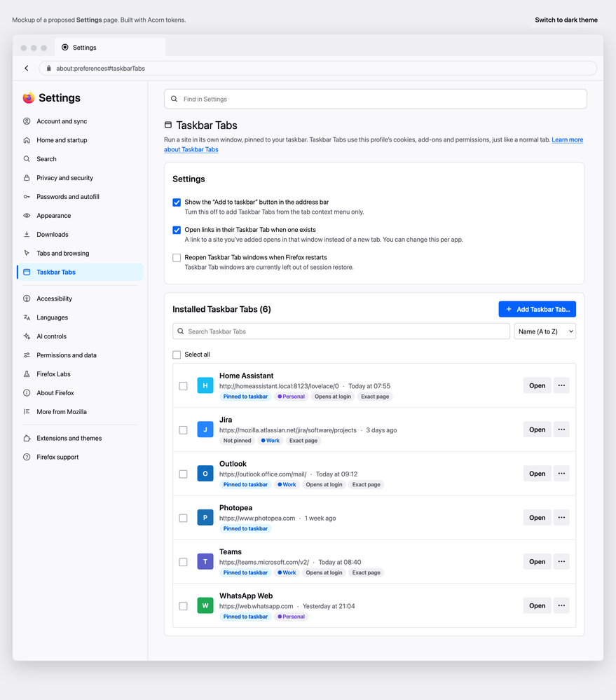Open more options for Jira
The width and height of the screenshot is (616, 700).
561,430
